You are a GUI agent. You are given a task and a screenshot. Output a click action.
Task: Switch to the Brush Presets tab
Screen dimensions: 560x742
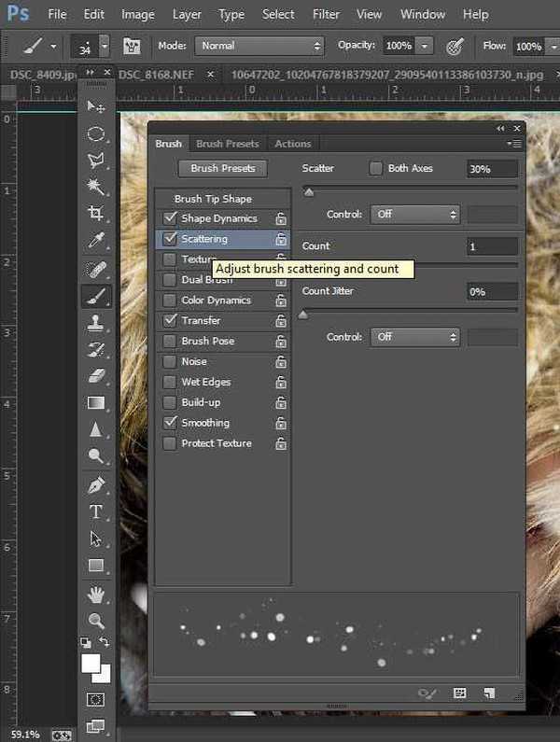click(x=228, y=144)
